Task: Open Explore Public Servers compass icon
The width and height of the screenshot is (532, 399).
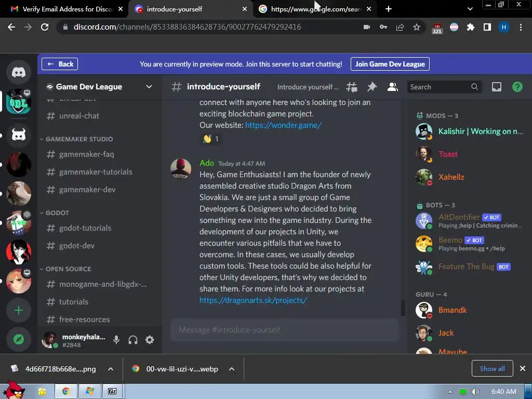Action: 19,339
